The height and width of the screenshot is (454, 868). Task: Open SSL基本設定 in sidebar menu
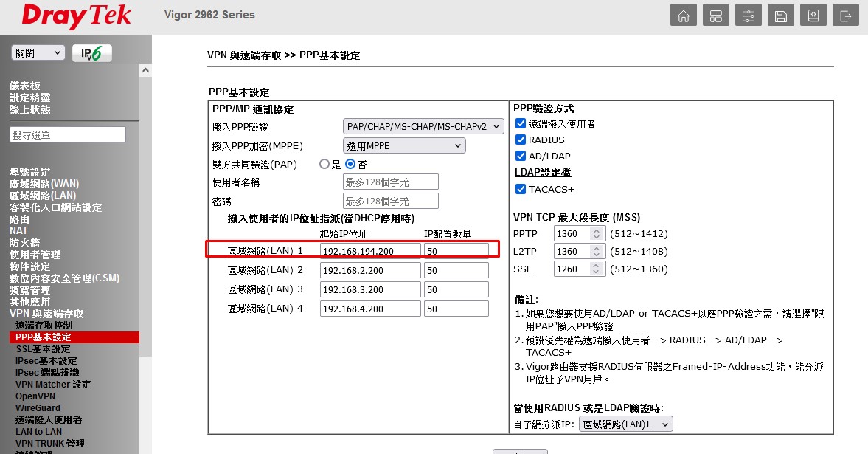[x=44, y=349]
